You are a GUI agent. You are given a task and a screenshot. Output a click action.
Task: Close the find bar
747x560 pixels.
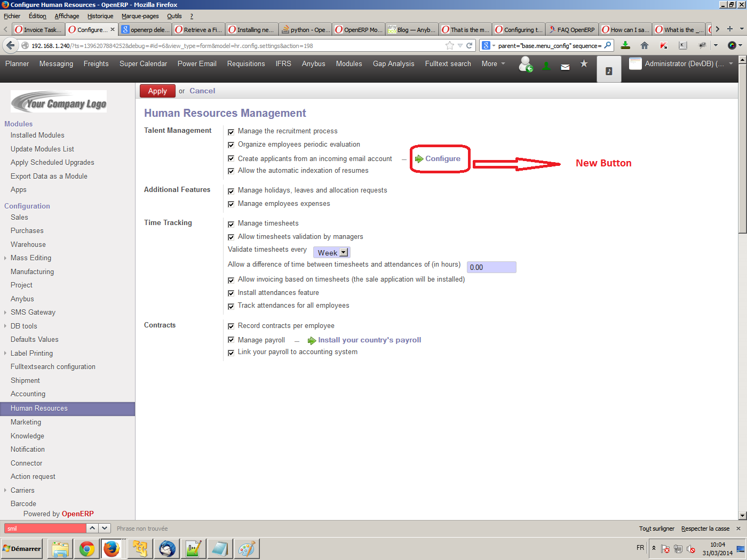click(x=738, y=529)
